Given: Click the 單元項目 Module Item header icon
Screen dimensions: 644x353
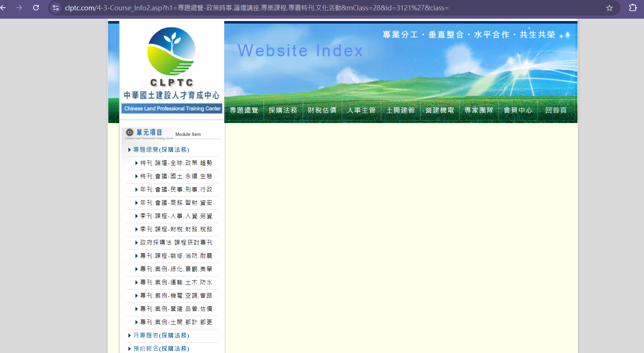Looking at the screenshot, I should [129, 132].
